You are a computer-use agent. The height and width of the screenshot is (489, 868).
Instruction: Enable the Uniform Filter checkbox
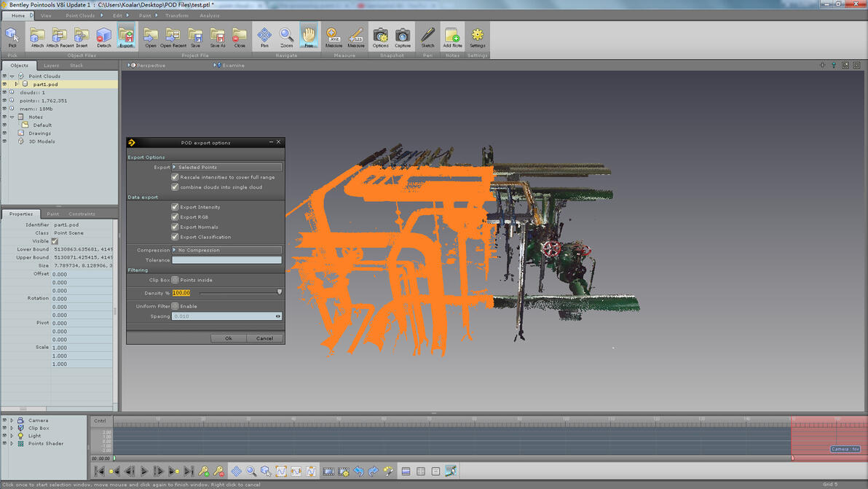click(x=175, y=306)
